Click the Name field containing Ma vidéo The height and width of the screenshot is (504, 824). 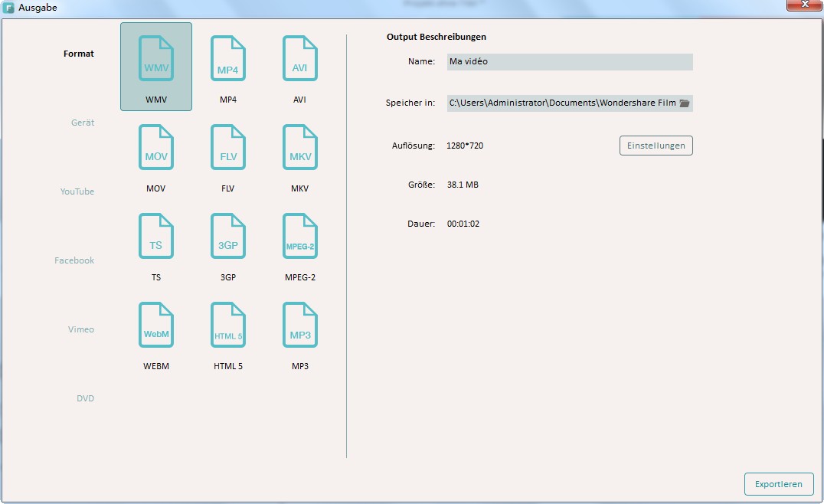pos(570,61)
